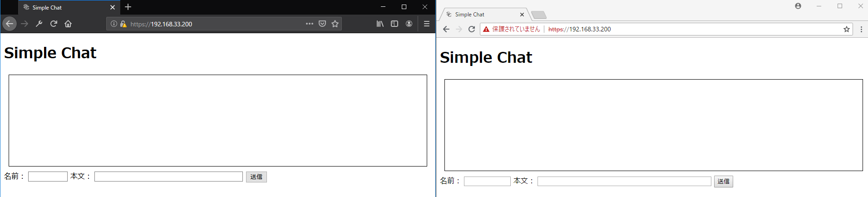Click insecure lock warning icon in Firefox
The height and width of the screenshot is (197, 868).
coord(123,24)
